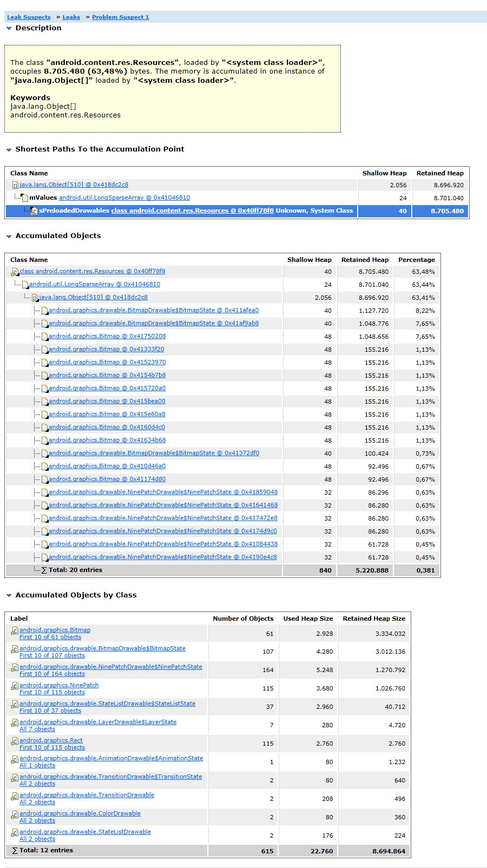This screenshot has width=487, height=868.
Task: Open sPreloadedDrawables class Resources @ 0x40ff78f8 link
Action: pos(193,211)
